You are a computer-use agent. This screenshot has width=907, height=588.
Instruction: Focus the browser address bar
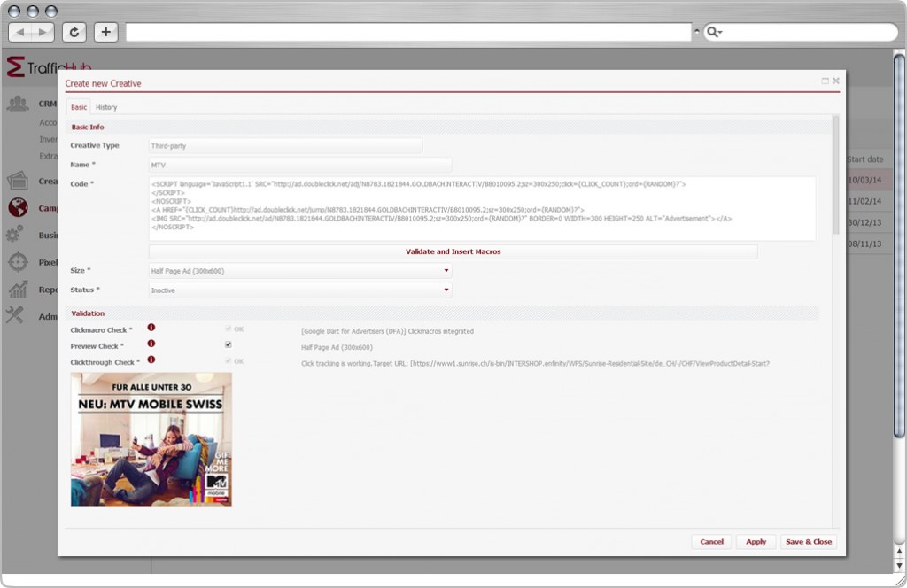click(x=408, y=33)
